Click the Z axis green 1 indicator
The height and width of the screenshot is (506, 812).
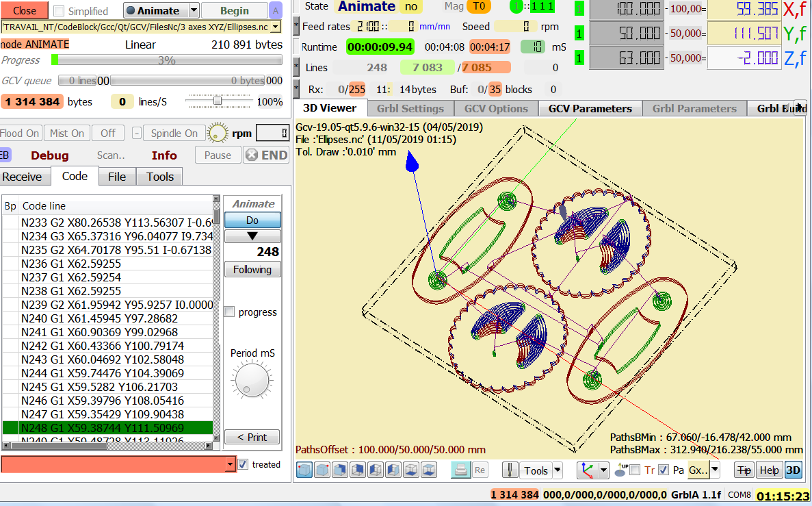coord(579,58)
